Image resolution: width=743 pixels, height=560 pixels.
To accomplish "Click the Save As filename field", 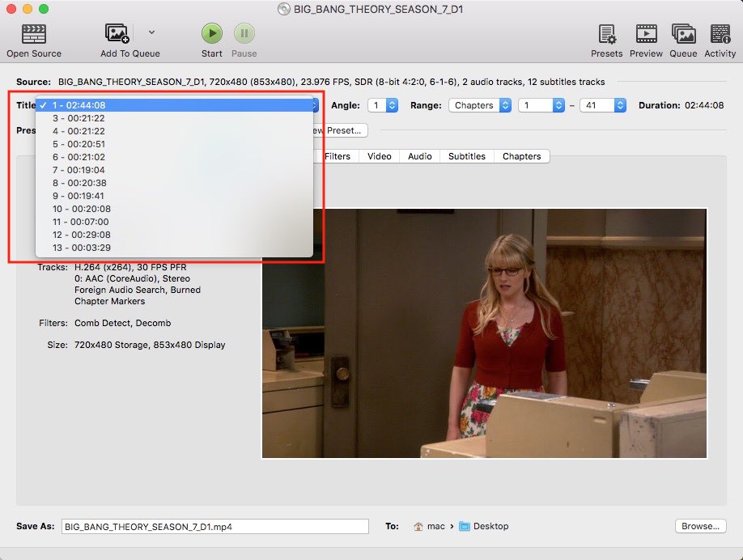I will [x=214, y=526].
